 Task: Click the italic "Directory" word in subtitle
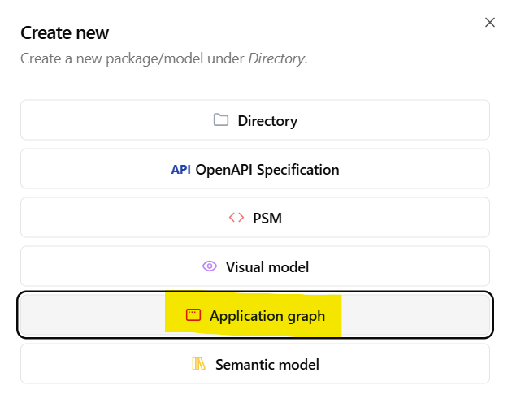point(276,58)
